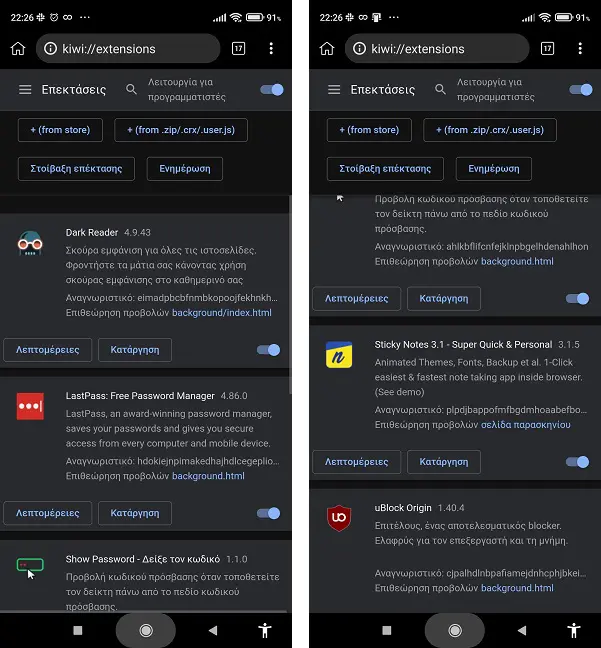The height and width of the screenshot is (648, 601).
Task: Click 'Στοίβαξη επέκτασης' in left screenshot
Action: (x=76, y=169)
